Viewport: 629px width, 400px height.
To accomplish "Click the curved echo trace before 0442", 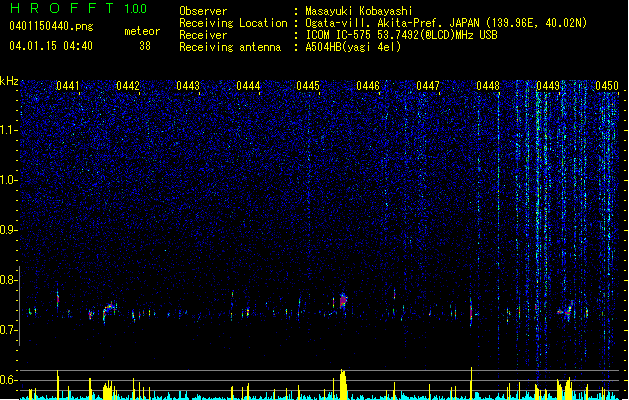I will point(109,310).
